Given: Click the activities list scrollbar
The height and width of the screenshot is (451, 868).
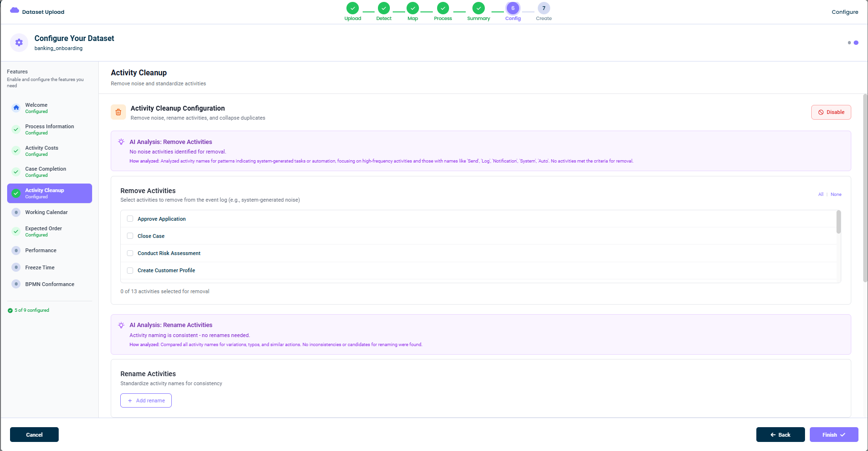Looking at the screenshot, I should pos(838,222).
